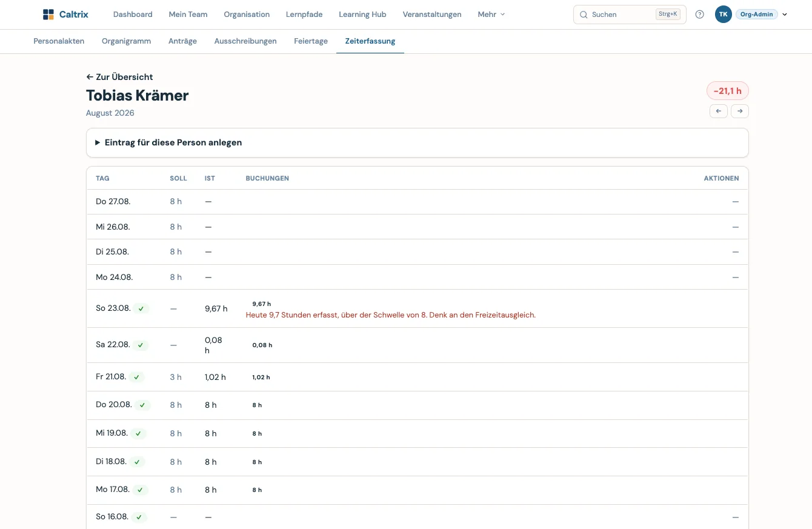This screenshot has height=529, width=812.
Task: Open the Dashboard menu item
Action: (133, 15)
